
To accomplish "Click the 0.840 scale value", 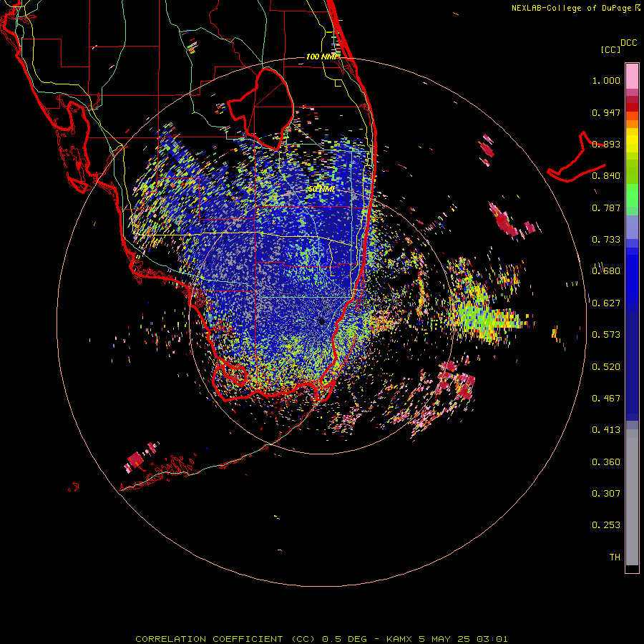I will [x=606, y=176].
